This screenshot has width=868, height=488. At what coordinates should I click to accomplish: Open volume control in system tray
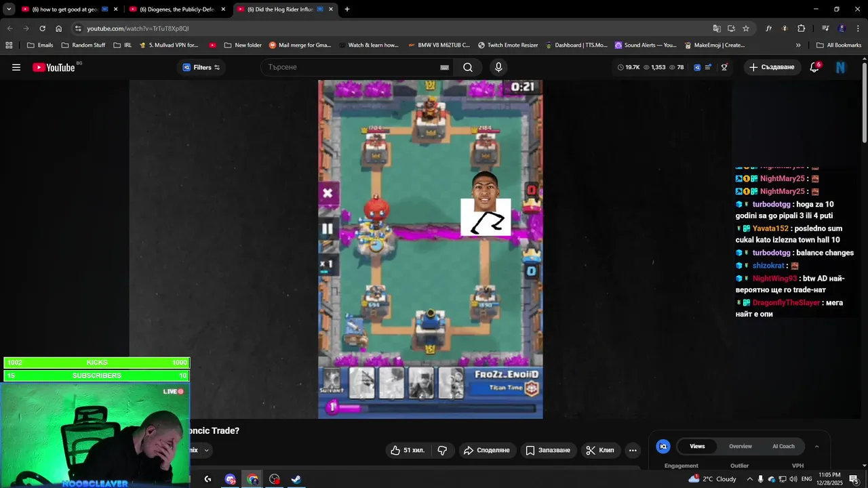[x=793, y=479]
